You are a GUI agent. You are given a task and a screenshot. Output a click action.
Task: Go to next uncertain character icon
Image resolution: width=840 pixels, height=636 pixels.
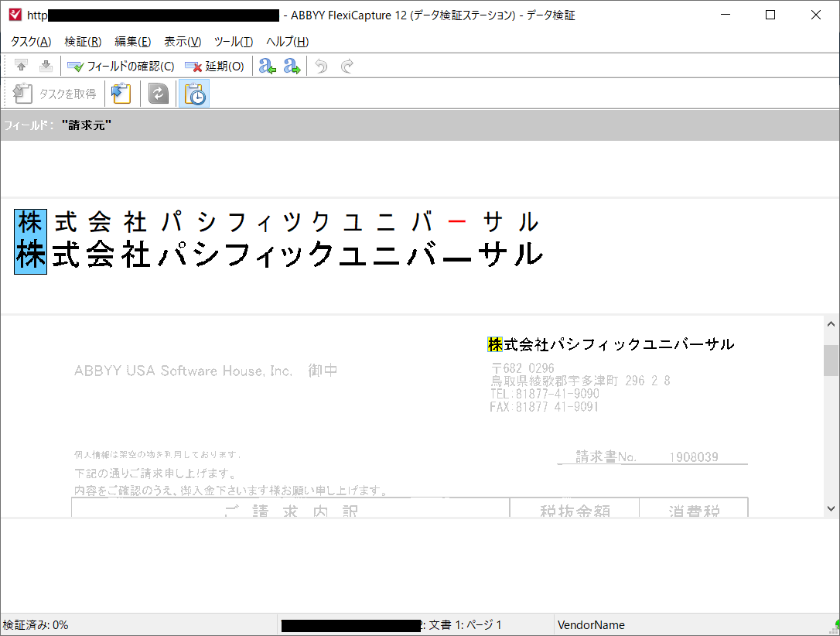[x=292, y=67]
